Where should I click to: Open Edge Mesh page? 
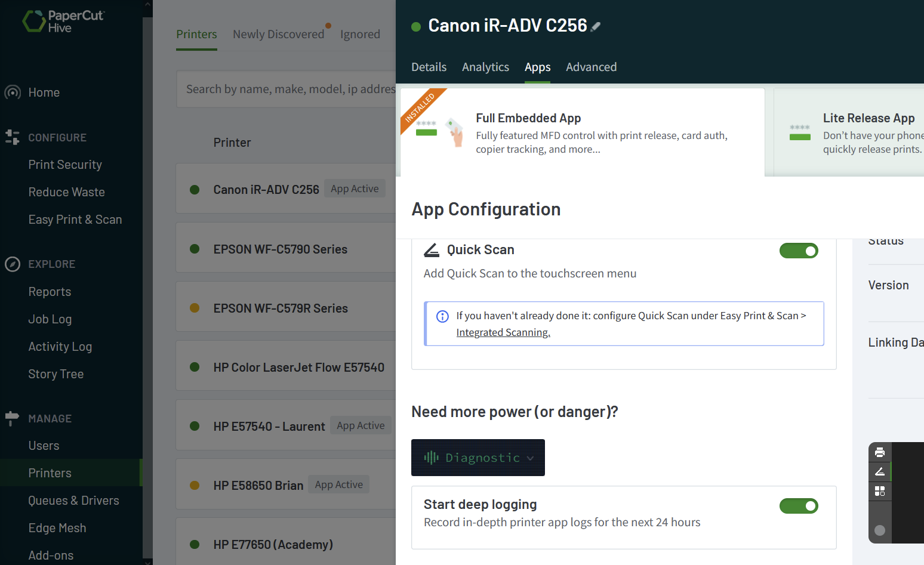tap(57, 528)
